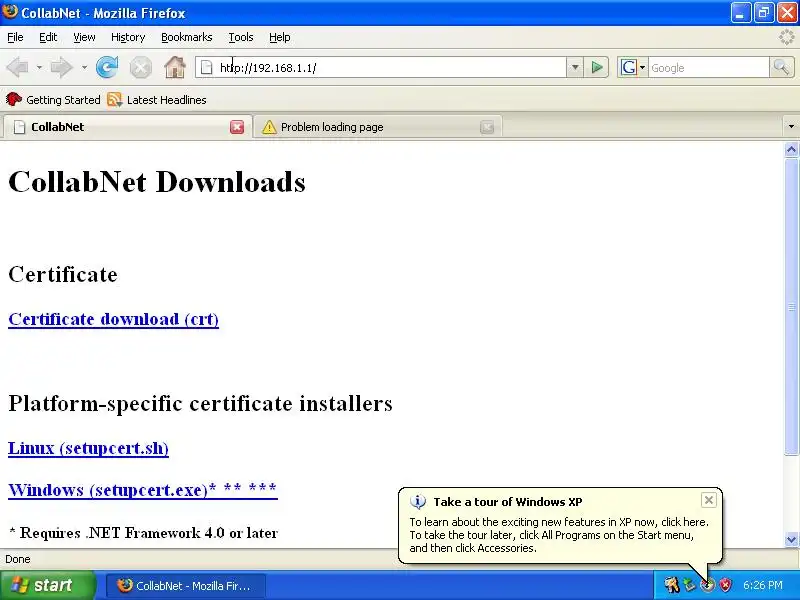Click the Requires .NET Framework 4.0 note

(143, 533)
